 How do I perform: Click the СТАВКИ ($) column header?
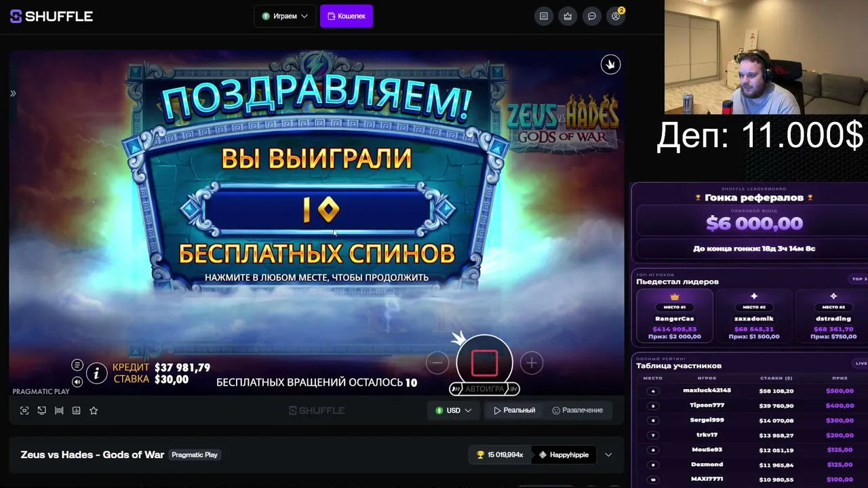tap(776, 378)
